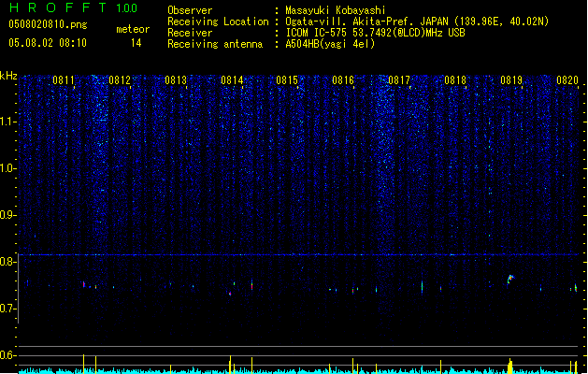Image resolution: width=588 pixels, height=374 pixels.
Task: Click the HROFFT 1.0.0 title text
Action: point(73,7)
